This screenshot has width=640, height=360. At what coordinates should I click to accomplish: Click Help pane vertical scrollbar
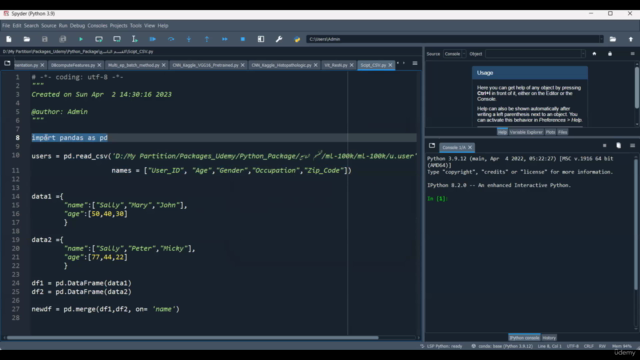pyautogui.click(x=637, y=87)
